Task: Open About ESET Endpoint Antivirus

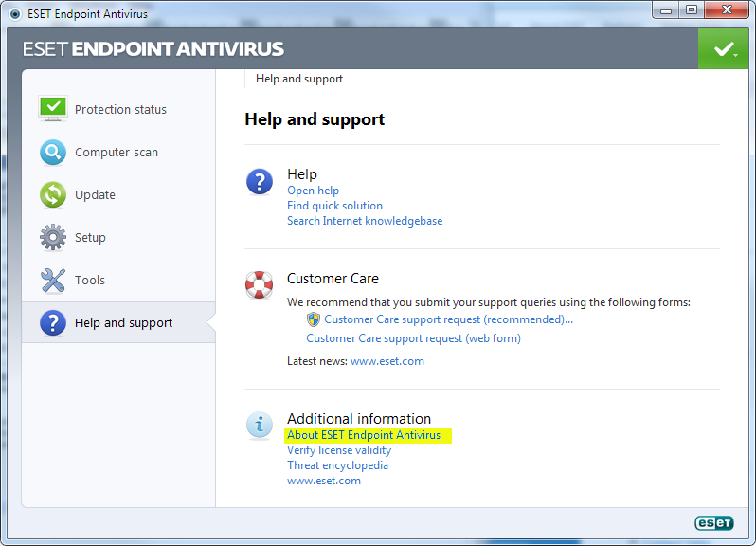Action: [364, 435]
